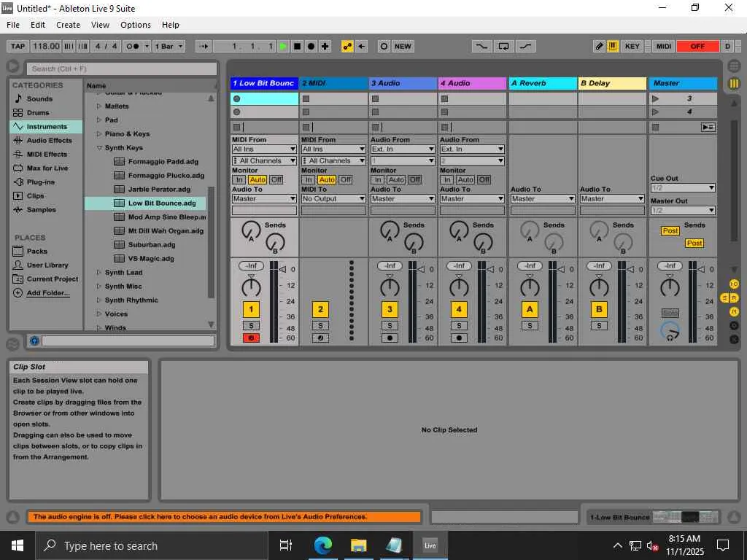The width and height of the screenshot is (747, 560).
Task: Expand the Synth Lead folder
Action: coord(99,273)
